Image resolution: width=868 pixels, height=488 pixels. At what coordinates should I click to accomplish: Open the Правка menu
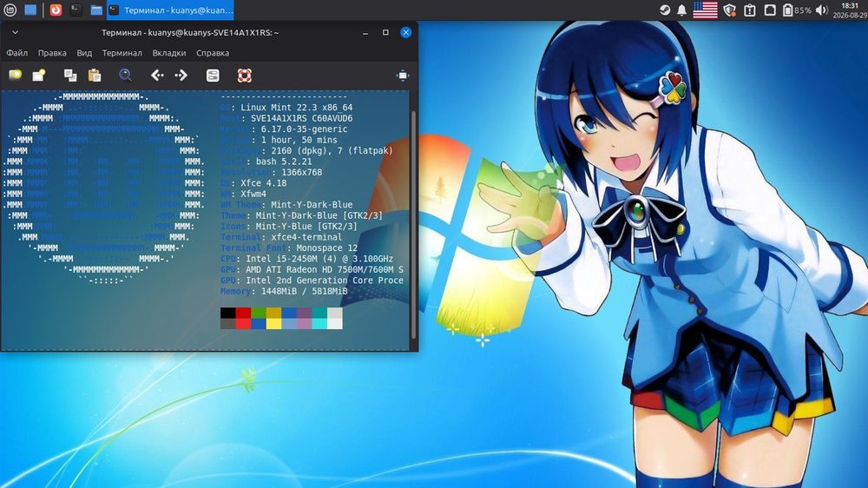pyautogui.click(x=52, y=53)
